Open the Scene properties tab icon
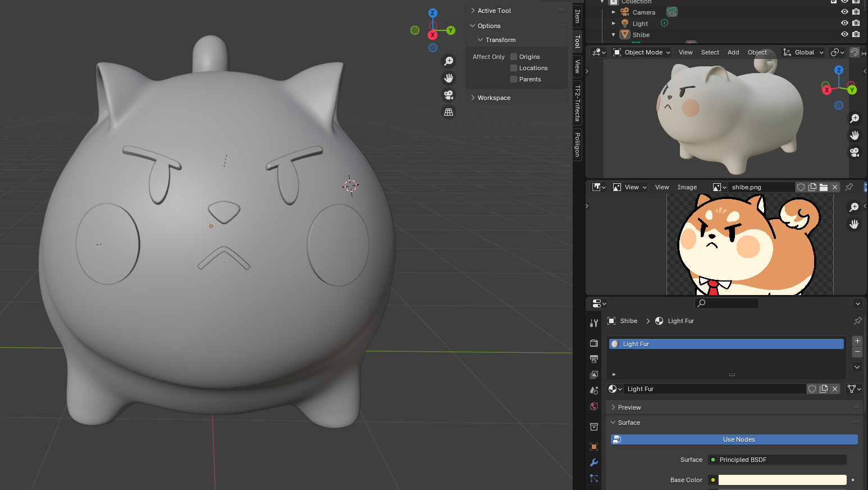 [594, 390]
